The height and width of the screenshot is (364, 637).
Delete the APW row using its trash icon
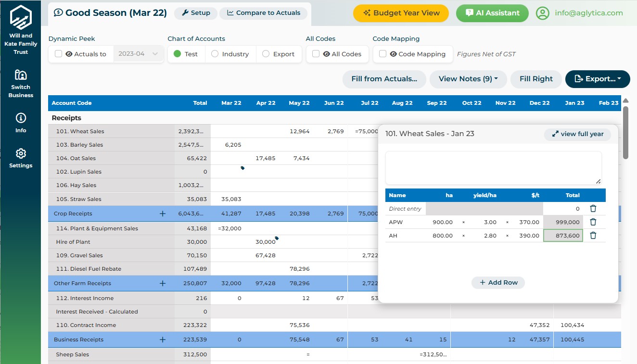[x=593, y=222]
